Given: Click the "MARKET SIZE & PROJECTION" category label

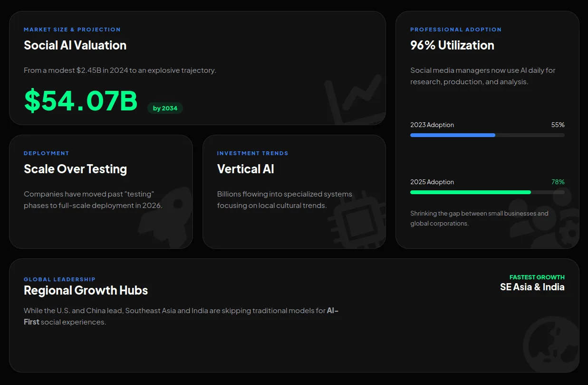Looking at the screenshot, I should (72, 30).
